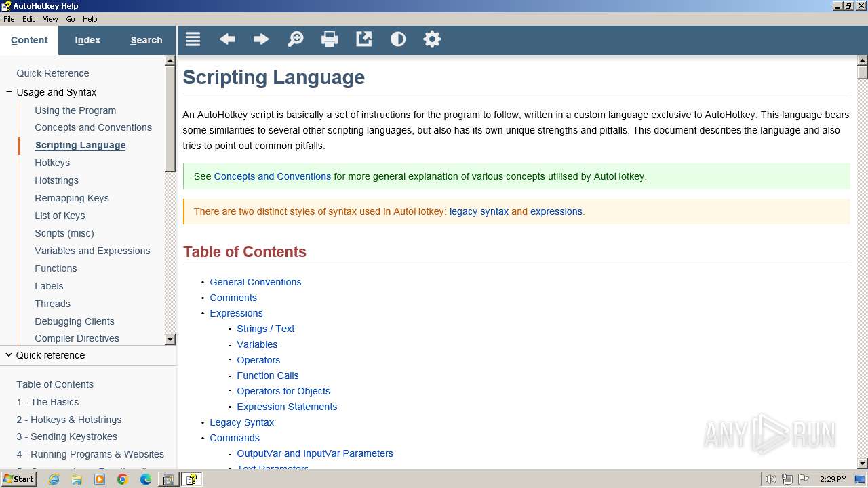Open the Hotstrings sidebar entry
The image size is (868, 488).
point(57,180)
